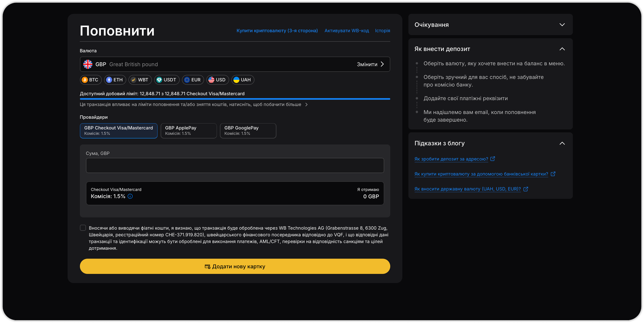Open Як зробити депозит за адресою? article
Viewport: 644px width, 323px height.
[451, 159]
